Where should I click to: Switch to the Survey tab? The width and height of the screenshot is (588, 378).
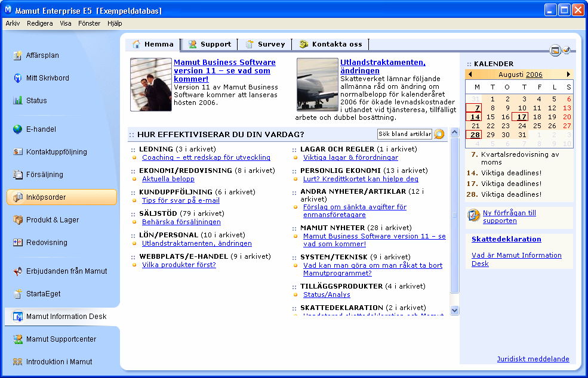tap(265, 44)
